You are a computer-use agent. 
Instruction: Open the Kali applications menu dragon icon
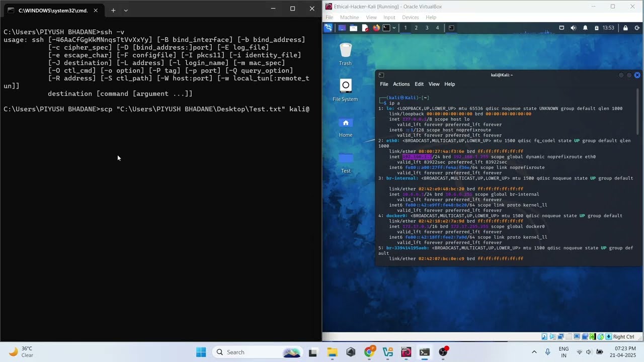pyautogui.click(x=328, y=28)
